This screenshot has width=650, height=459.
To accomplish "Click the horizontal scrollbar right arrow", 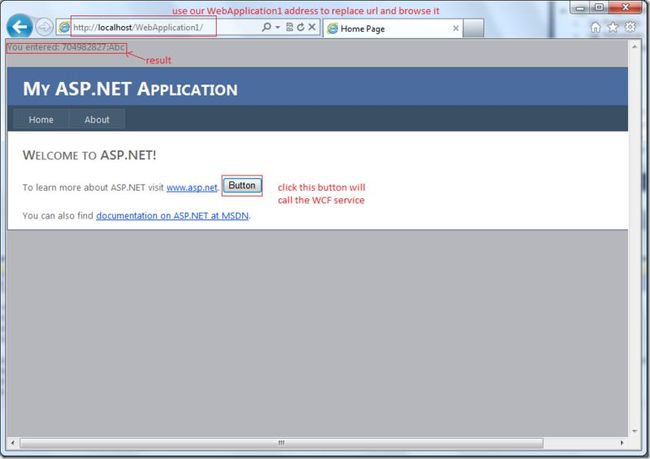I will point(622,443).
